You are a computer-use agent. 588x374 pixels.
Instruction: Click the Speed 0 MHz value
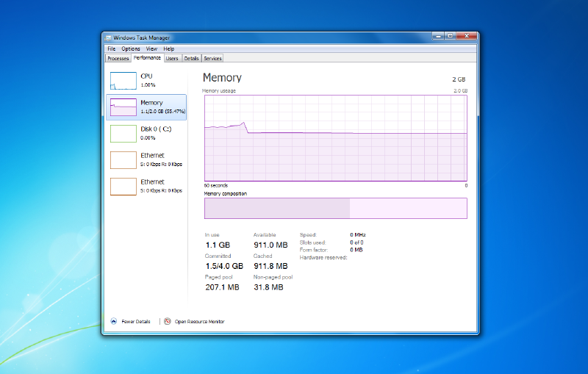pyautogui.click(x=358, y=235)
